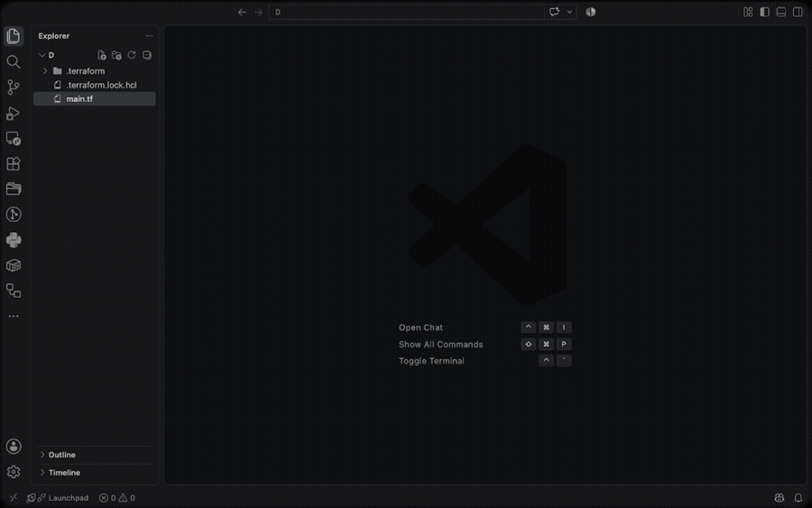Click the New File icon in Explorer
Screen dimensions: 812x508
click(101, 55)
